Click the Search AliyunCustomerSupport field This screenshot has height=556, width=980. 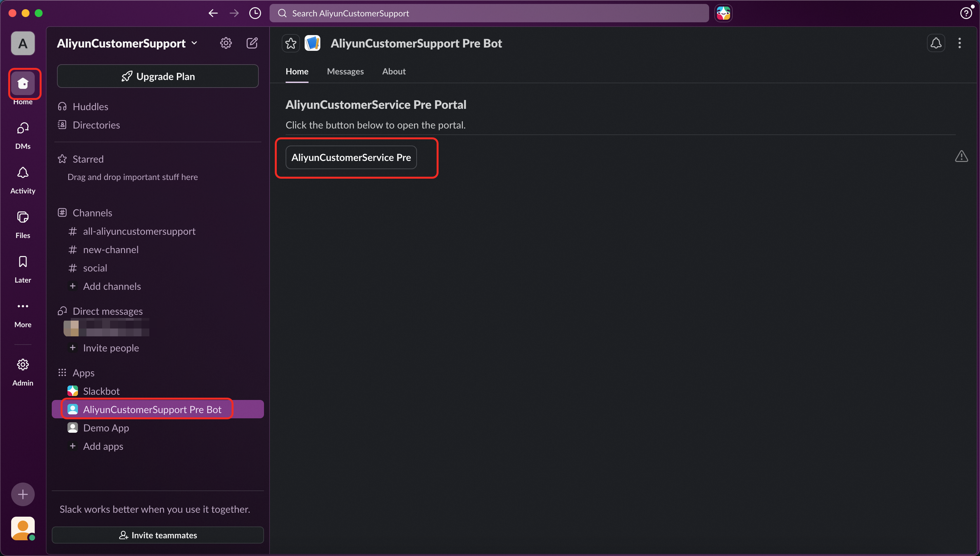coord(489,13)
